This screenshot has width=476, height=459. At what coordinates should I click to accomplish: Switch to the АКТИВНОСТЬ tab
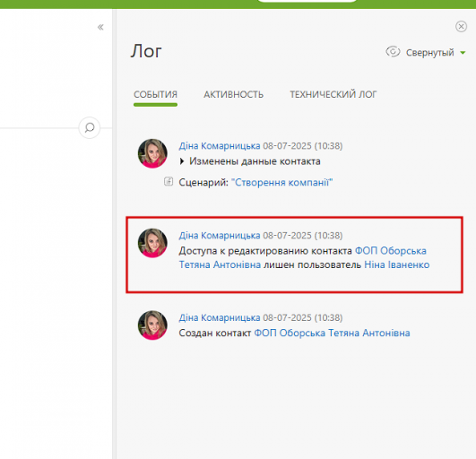pos(233,94)
